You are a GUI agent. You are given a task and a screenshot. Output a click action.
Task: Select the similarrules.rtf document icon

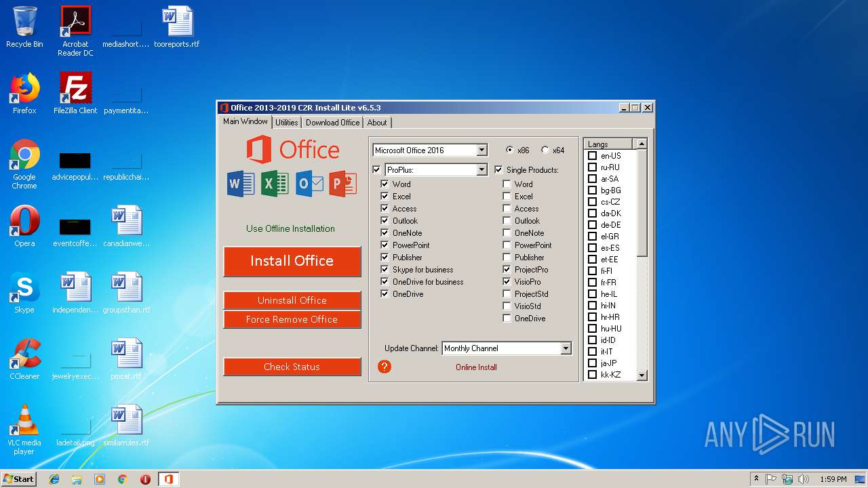[127, 426]
